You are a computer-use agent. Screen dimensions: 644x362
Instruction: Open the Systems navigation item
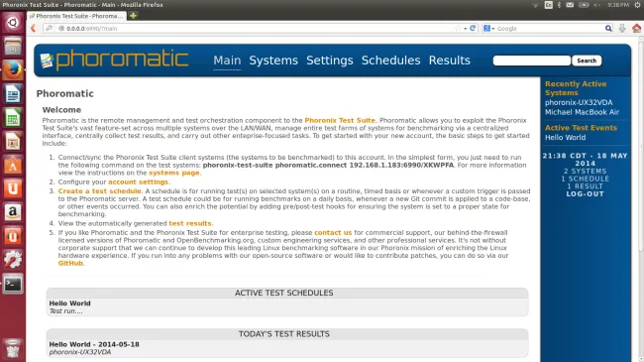273,60
